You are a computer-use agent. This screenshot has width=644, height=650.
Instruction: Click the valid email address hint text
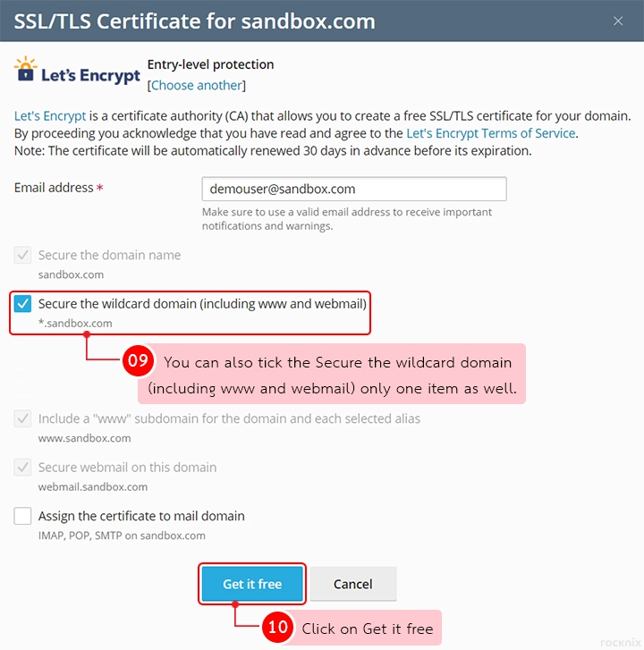(347, 219)
